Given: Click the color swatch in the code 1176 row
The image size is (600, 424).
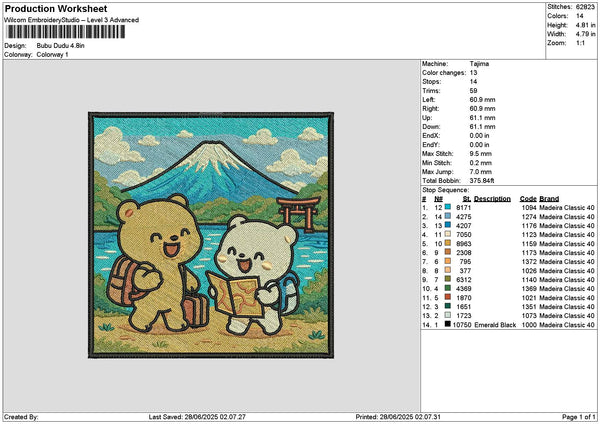Looking at the screenshot, I should [447, 225].
